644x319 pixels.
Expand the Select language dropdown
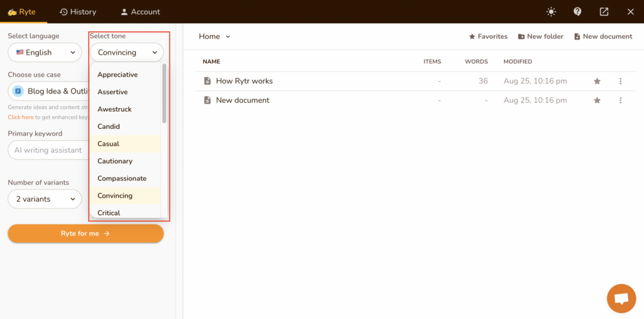coord(45,53)
